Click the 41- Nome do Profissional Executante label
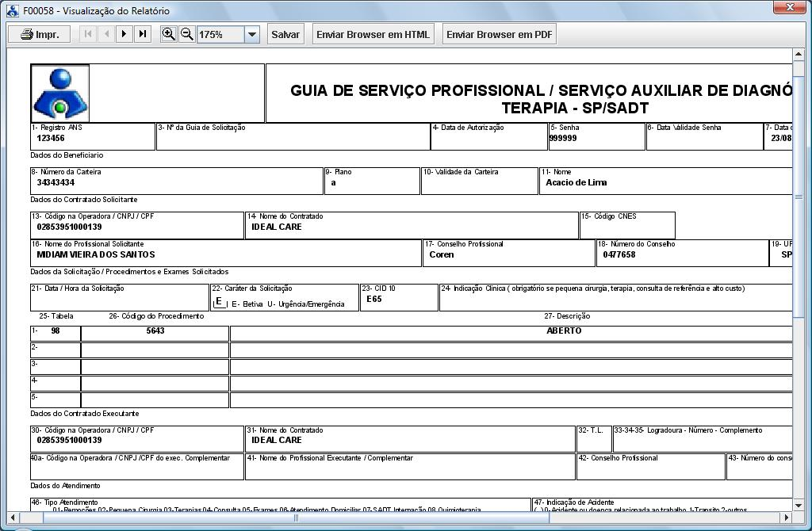This screenshot has height=531, width=812. 330,459
